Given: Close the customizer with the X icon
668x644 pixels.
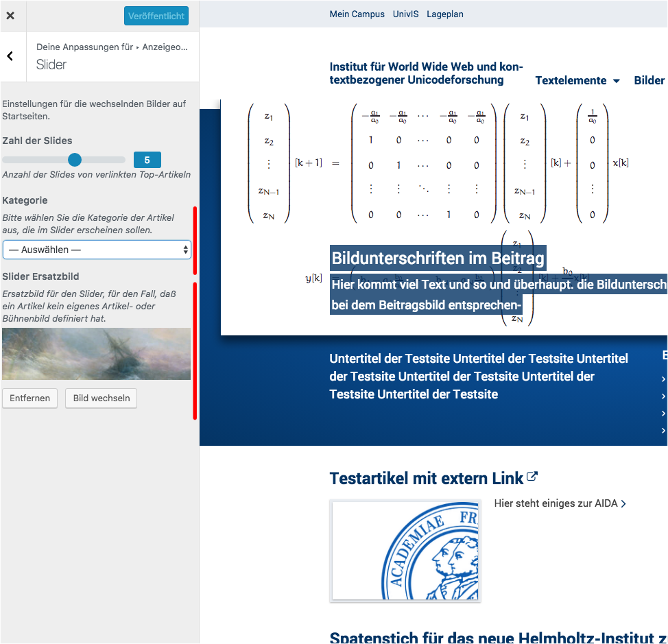Looking at the screenshot, I should [10, 16].
